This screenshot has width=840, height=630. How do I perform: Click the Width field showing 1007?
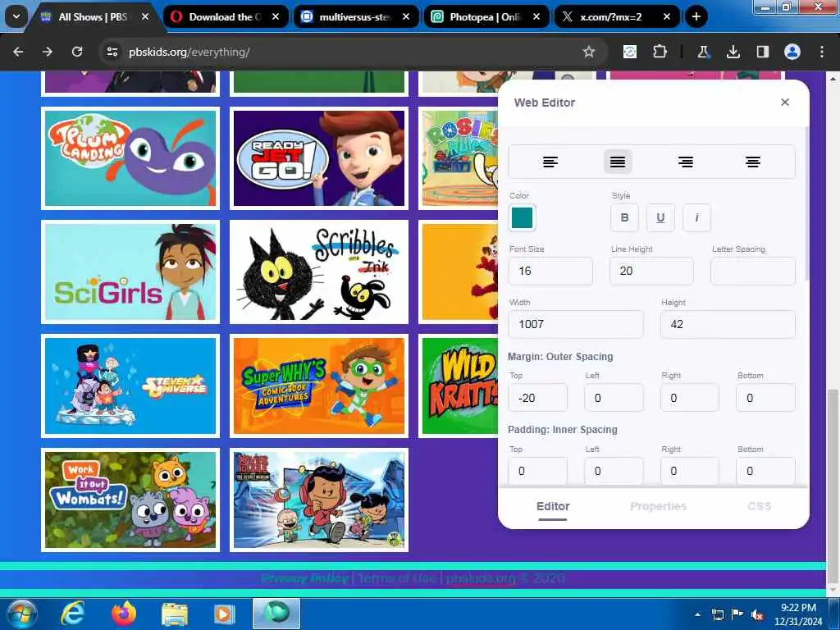pos(575,324)
